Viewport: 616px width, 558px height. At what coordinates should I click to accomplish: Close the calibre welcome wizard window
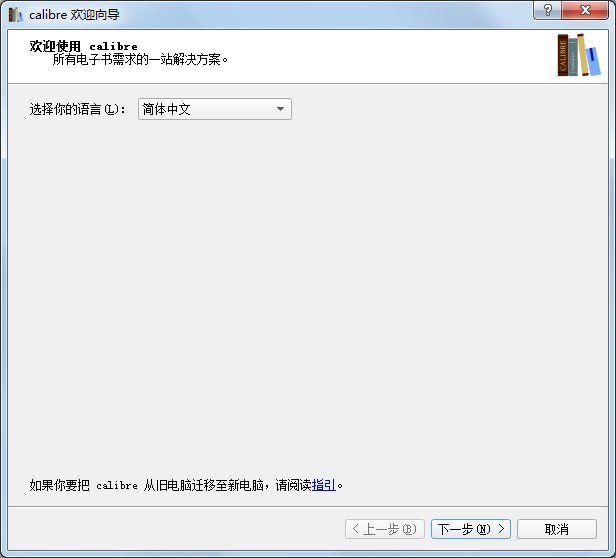pyautogui.click(x=585, y=10)
